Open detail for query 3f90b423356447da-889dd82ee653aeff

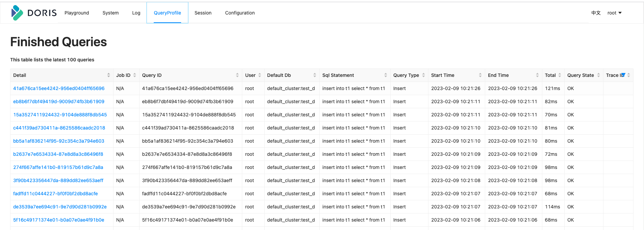(x=58, y=180)
